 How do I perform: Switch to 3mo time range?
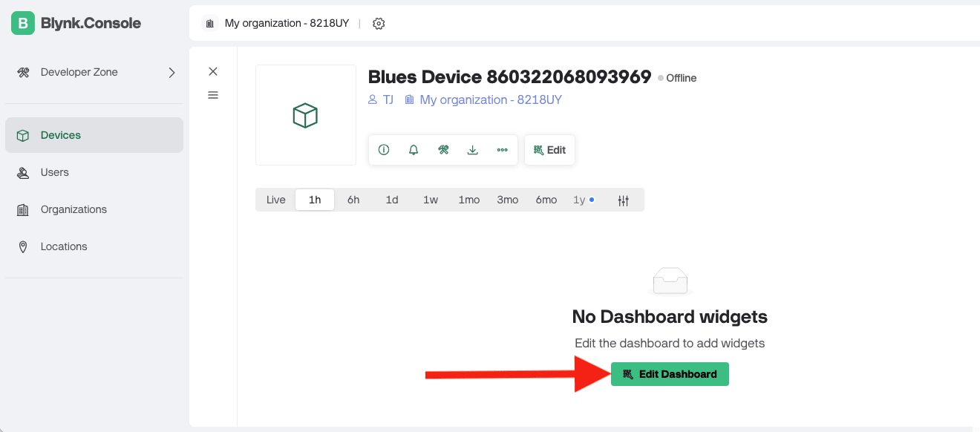508,200
